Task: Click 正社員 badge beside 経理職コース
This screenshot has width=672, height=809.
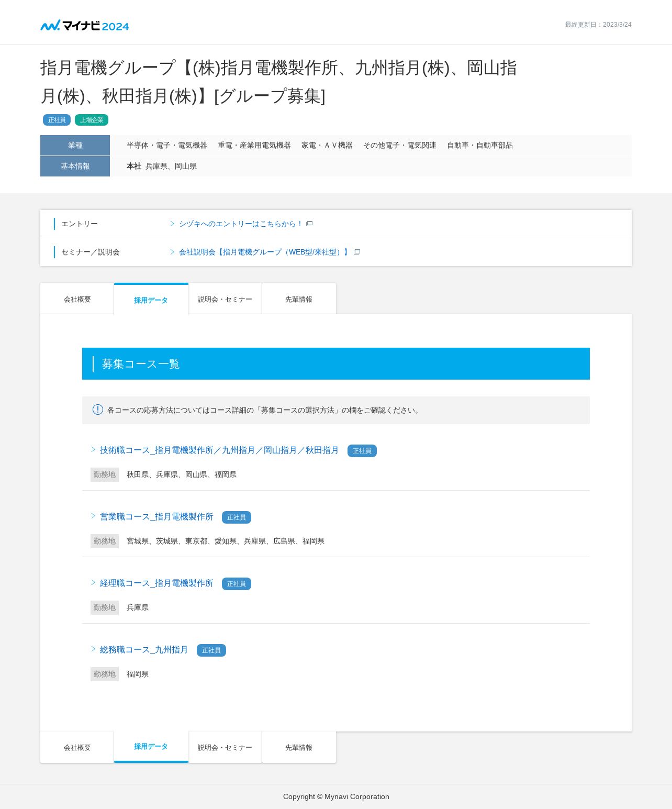Action: pyautogui.click(x=237, y=584)
